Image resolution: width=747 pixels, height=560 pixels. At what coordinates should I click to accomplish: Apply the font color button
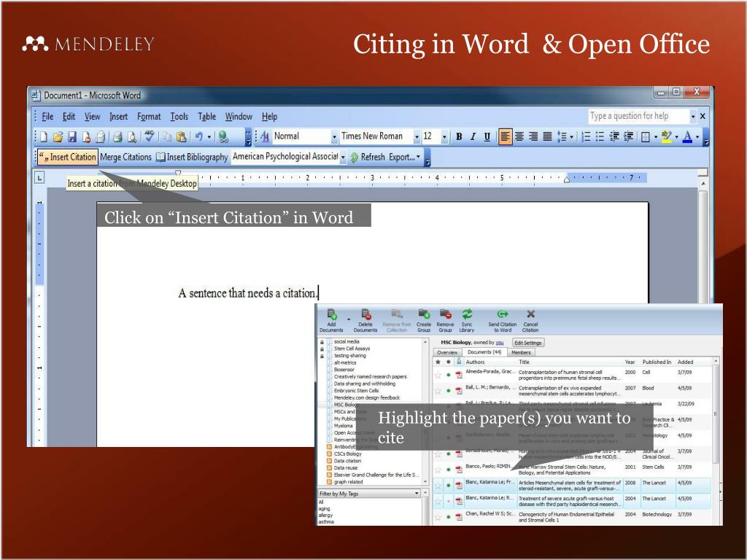click(687, 137)
